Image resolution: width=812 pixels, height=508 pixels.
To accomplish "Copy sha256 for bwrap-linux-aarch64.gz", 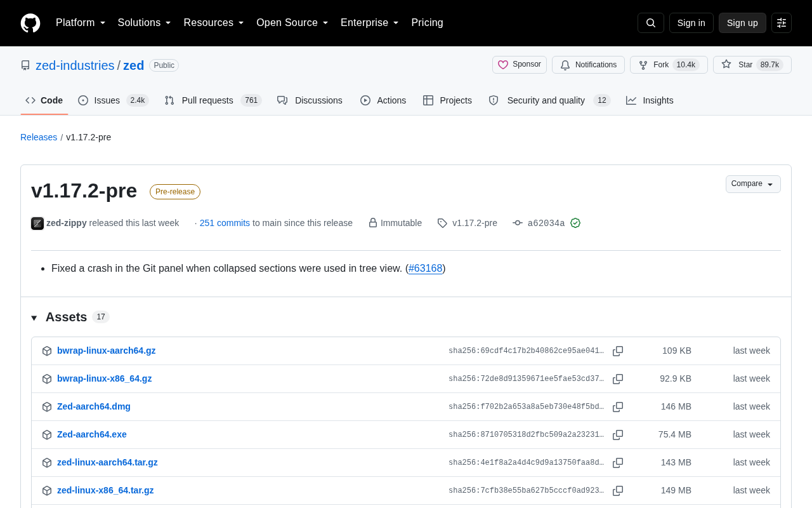I will (x=618, y=351).
